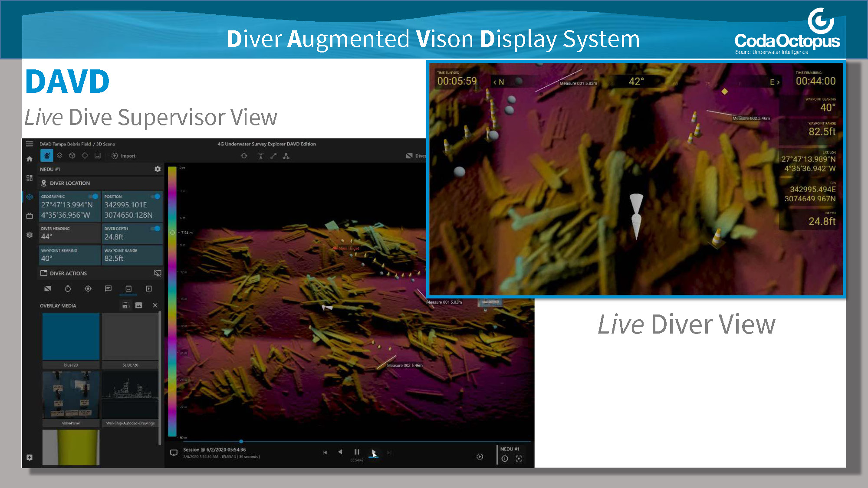Open the layers stack icon in toolbar

[60, 156]
